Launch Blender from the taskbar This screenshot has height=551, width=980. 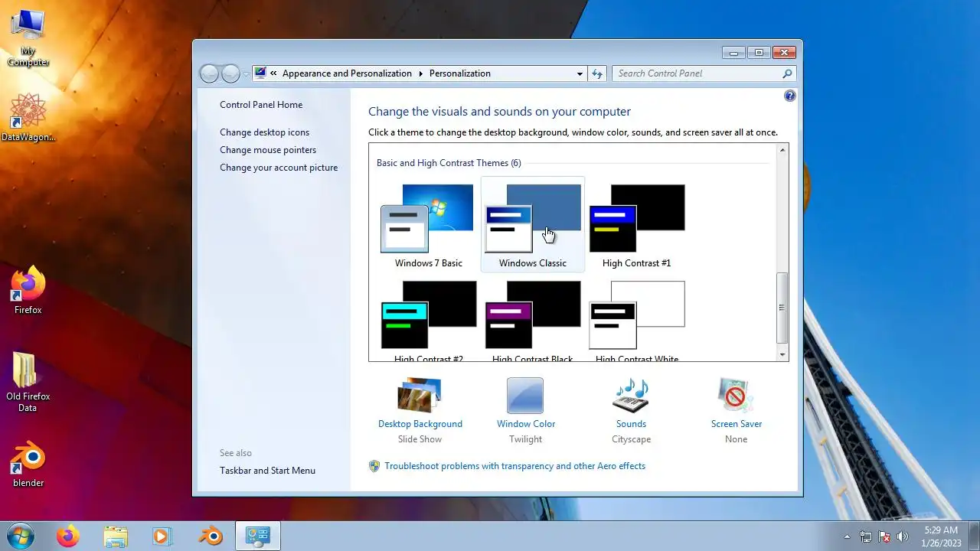click(211, 536)
